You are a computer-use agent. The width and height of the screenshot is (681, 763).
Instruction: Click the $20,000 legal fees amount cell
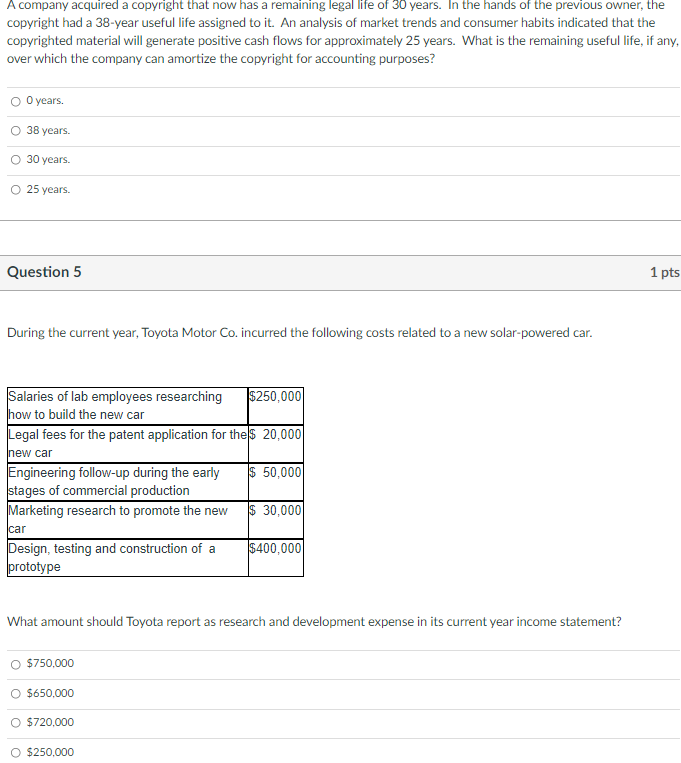tap(276, 444)
